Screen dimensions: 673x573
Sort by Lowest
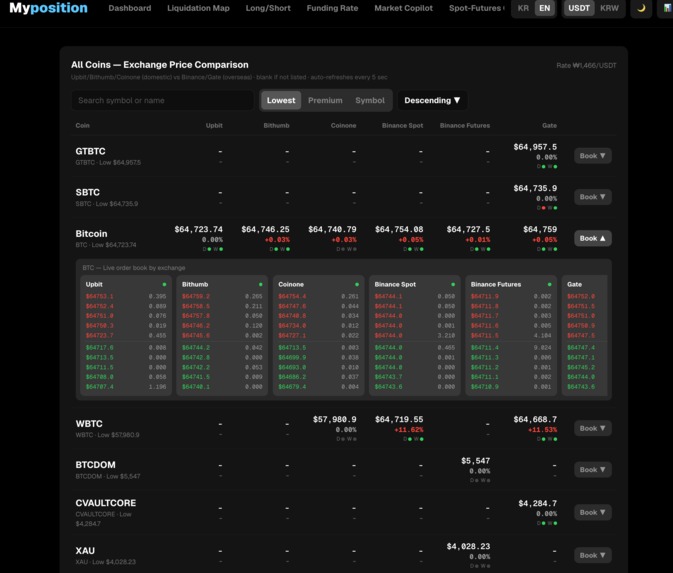tap(281, 100)
